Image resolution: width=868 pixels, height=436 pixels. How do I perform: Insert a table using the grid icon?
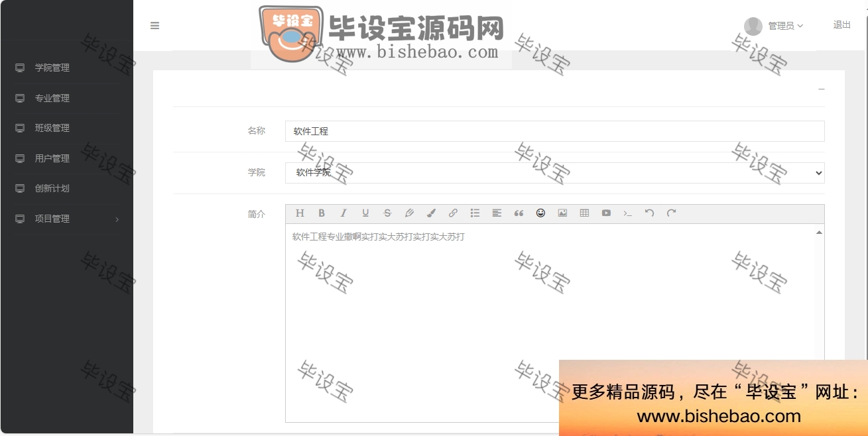point(584,213)
